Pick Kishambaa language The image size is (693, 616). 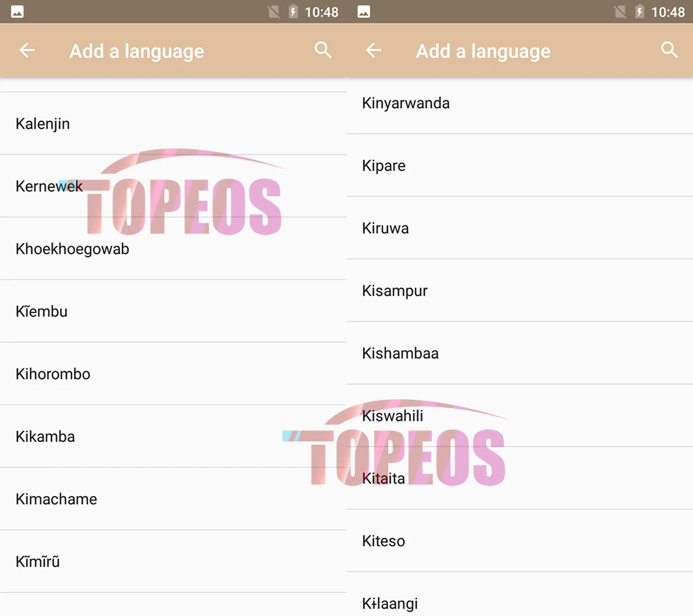[520, 353]
